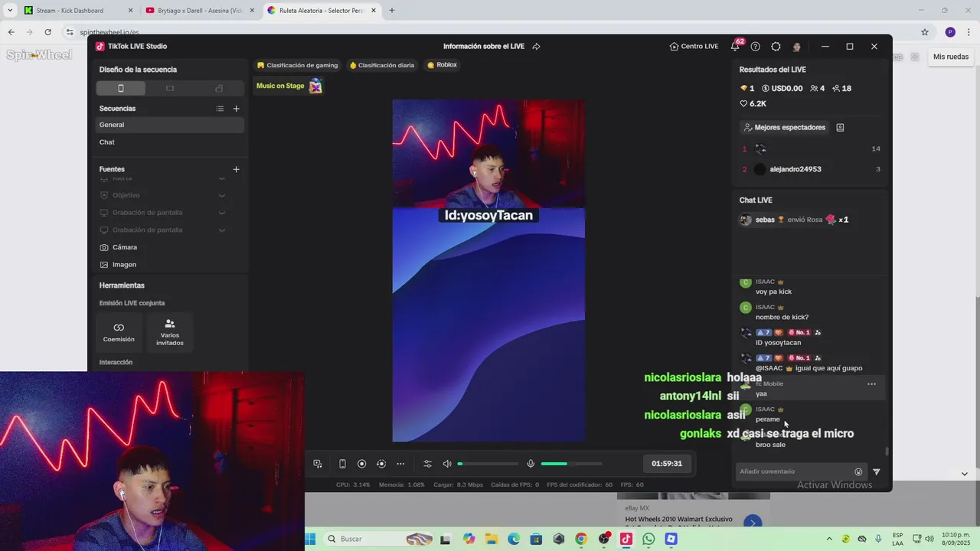Viewport: 980px width, 551px height.
Task: Open audio mixer settings icon
Action: coord(427,464)
